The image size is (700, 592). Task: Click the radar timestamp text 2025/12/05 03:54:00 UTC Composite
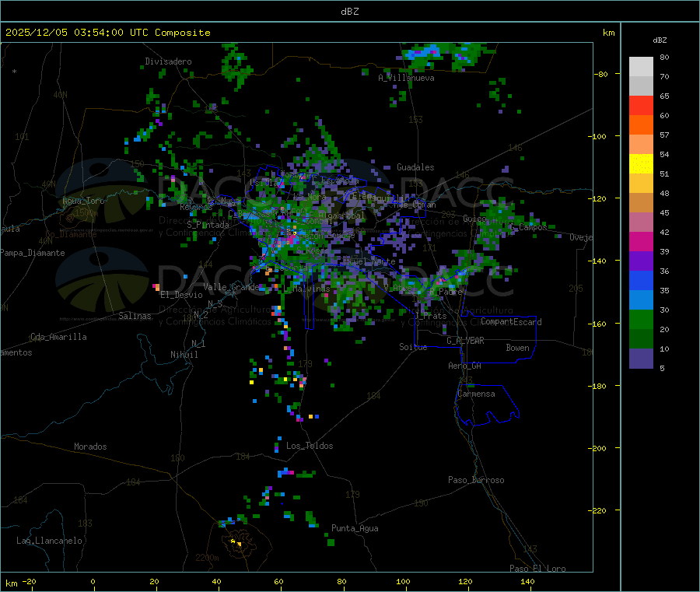(107, 33)
